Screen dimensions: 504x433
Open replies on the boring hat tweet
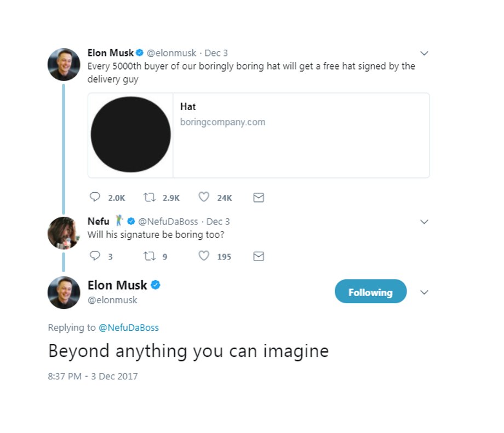pyautogui.click(x=95, y=197)
